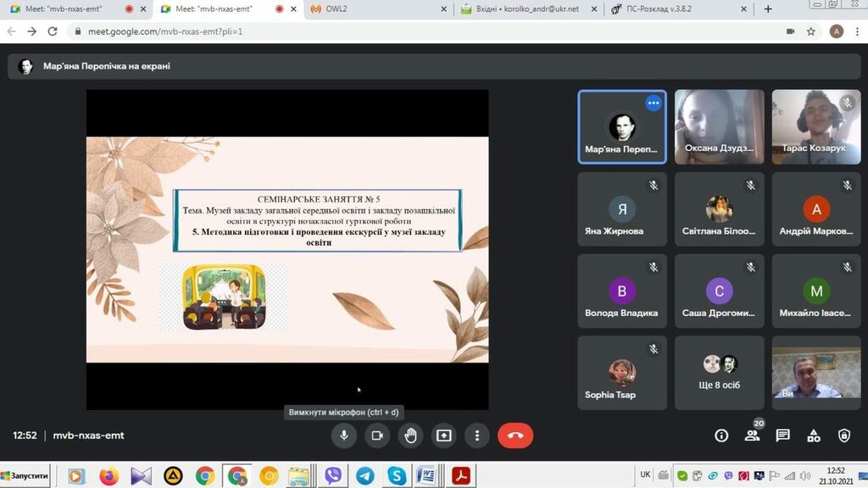Screen dimensions: 868x488
Task: Open options on Мар'яна Перепічка tile
Action: 653,103
